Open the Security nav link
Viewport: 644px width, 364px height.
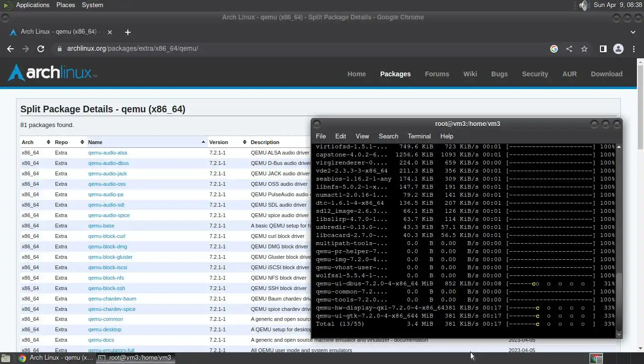pos(535,74)
